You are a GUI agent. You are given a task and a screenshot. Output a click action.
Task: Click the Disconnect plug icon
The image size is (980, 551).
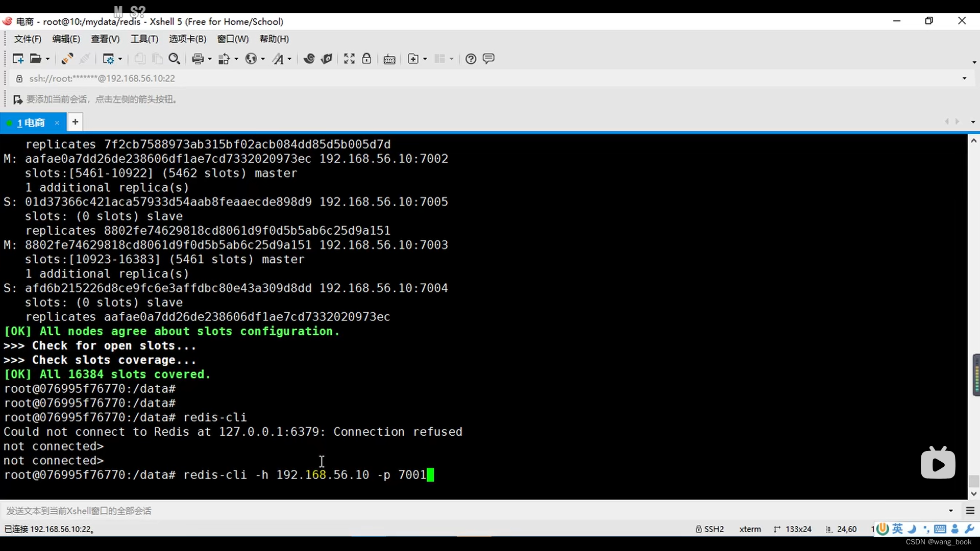click(67, 59)
